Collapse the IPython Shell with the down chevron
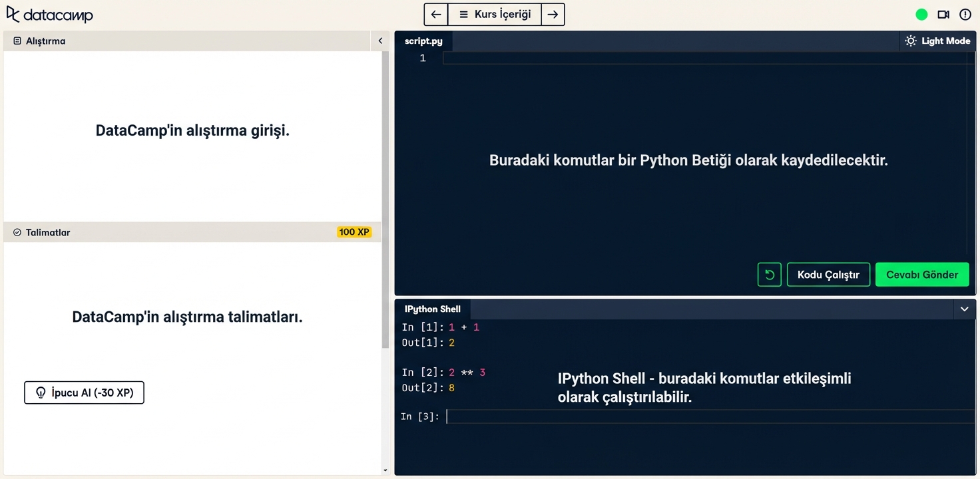Screen dimensions: 980x479 pyautogui.click(x=964, y=309)
